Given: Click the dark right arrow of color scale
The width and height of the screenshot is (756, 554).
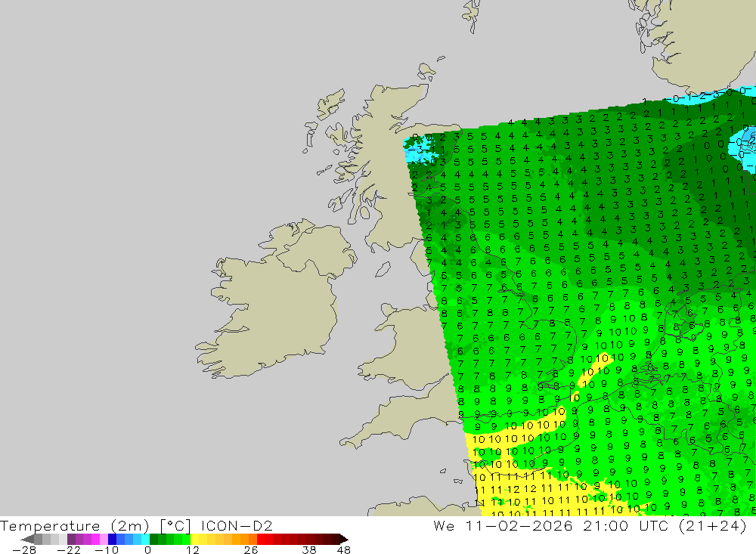Looking at the screenshot, I should (344, 539).
